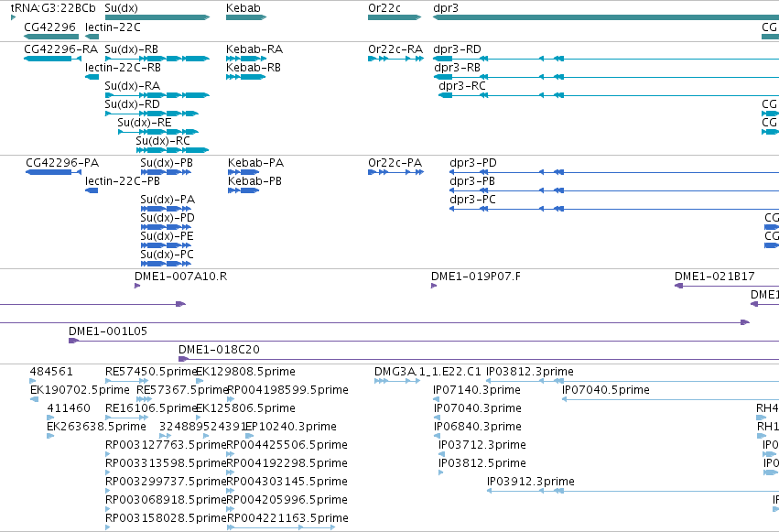
Task: Select BAC clone DME1-018C20
Action: (479, 359)
